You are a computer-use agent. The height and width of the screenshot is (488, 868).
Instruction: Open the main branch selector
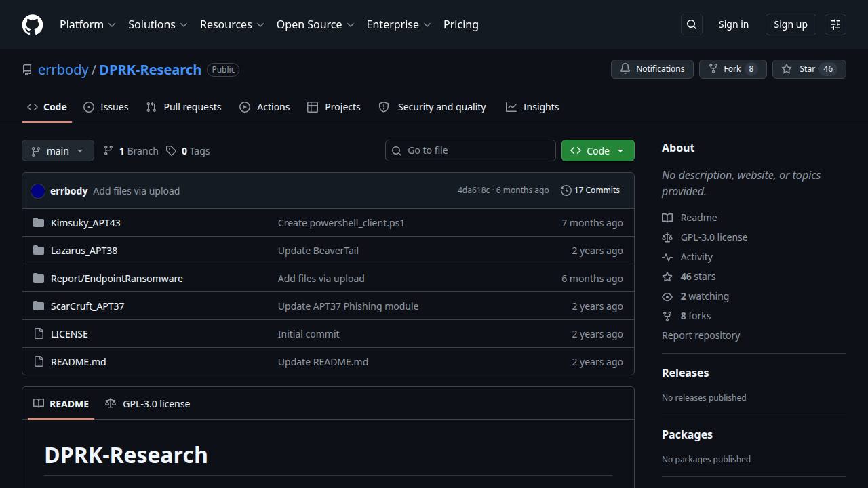tap(58, 150)
